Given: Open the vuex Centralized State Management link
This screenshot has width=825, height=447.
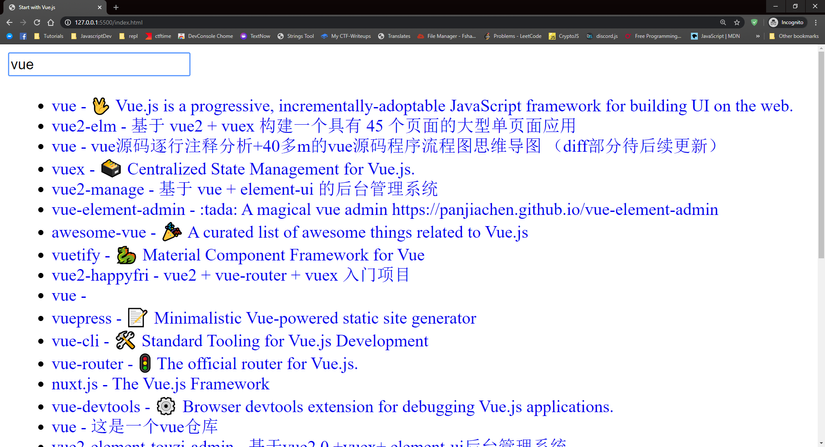Looking at the screenshot, I should [233, 169].
